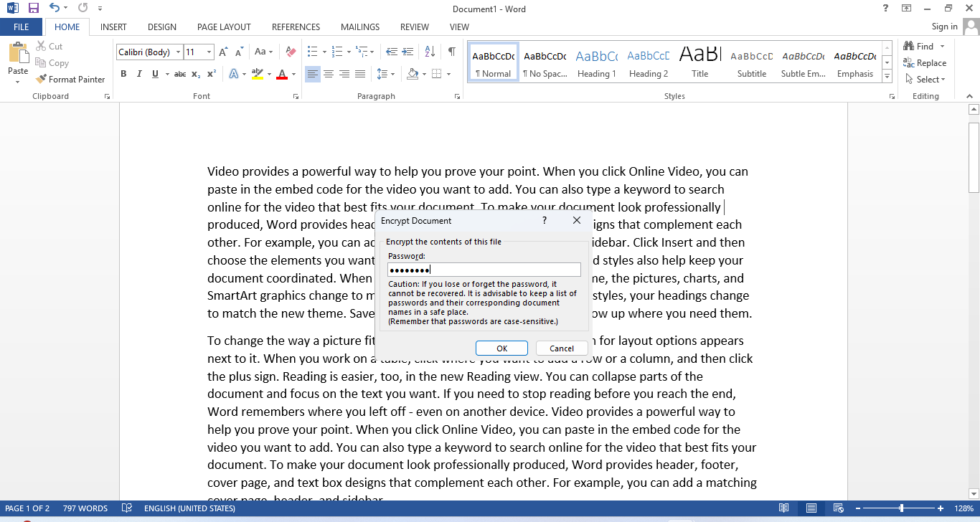Clear all formatting eraser icon
The image size is (980, 522).
pyautogui.click(x=291, y=52)
